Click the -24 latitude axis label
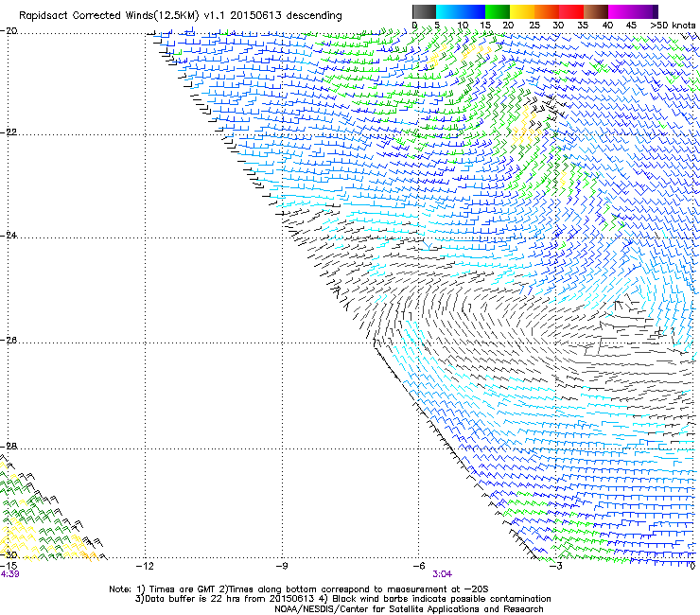 [x=9, y=235]
